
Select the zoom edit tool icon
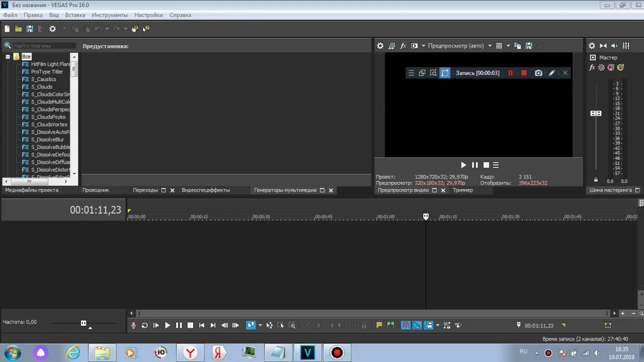coord(292,325)
